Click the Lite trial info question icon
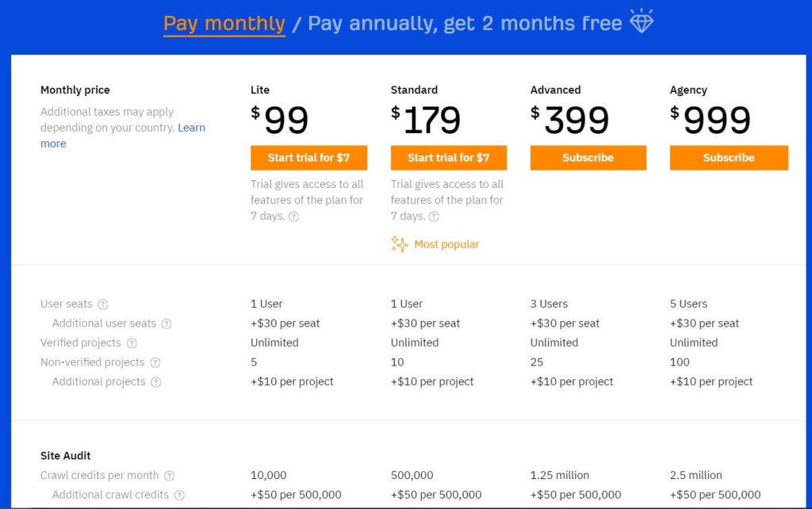 tap(294, 216)
